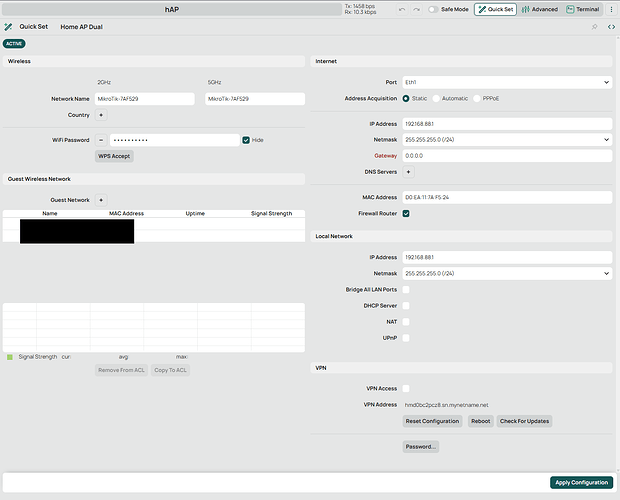This screenshot has width=620, height=500.
Task: Edit the 2GHz Network Name field
Action: click(145, 99)
